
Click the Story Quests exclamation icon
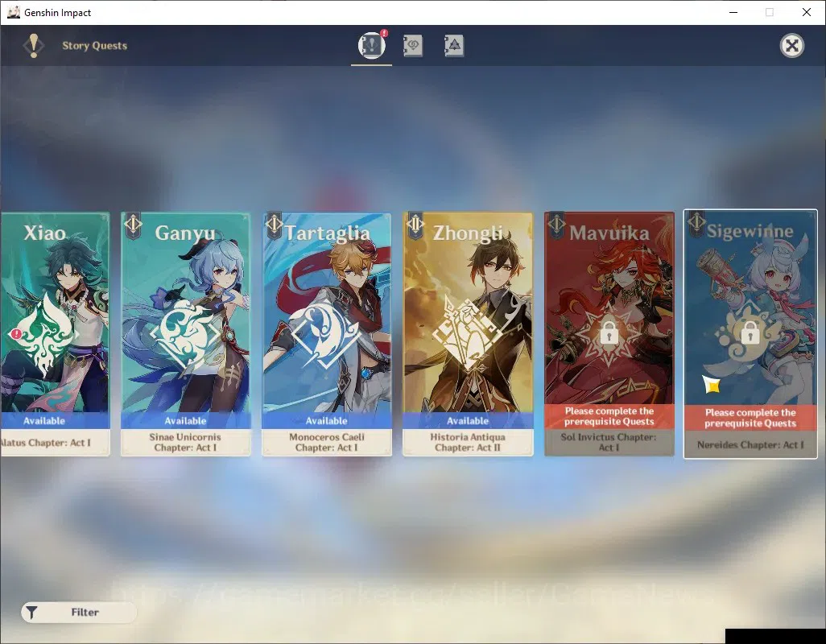(x=34, y=46)
